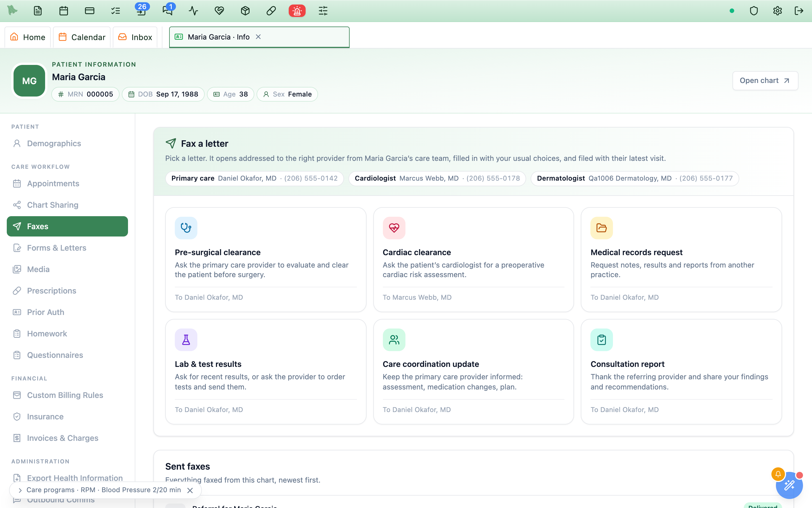Open the magic wand assistant button
The height and width of the screenshot is (508, 812).
pyautogui.click(x=789, y=485)
